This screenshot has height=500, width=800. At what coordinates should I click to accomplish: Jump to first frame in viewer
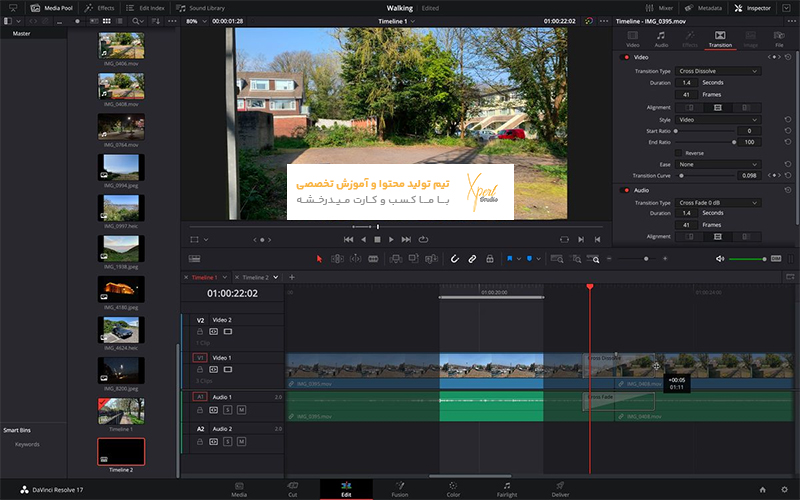(348, 239)
